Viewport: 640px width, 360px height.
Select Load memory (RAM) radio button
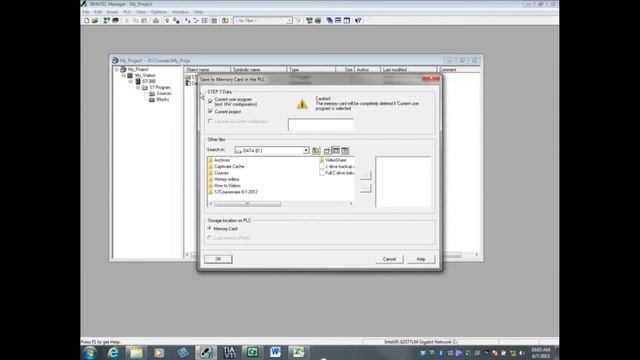click(x=209, y=238)
